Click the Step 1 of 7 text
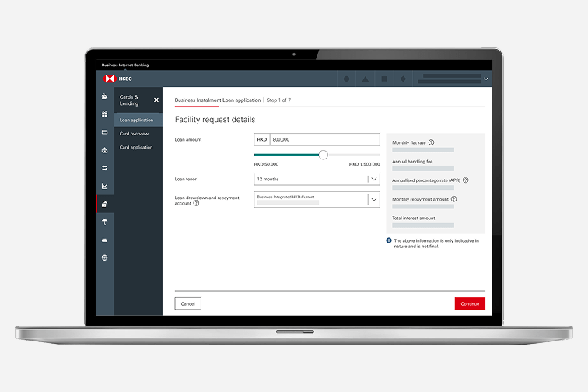588x392 pixels. [278, 100]
